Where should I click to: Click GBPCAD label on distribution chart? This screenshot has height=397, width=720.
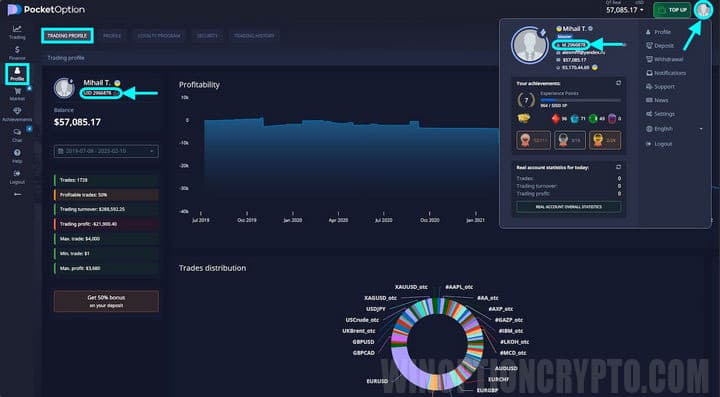click(364, 353)
